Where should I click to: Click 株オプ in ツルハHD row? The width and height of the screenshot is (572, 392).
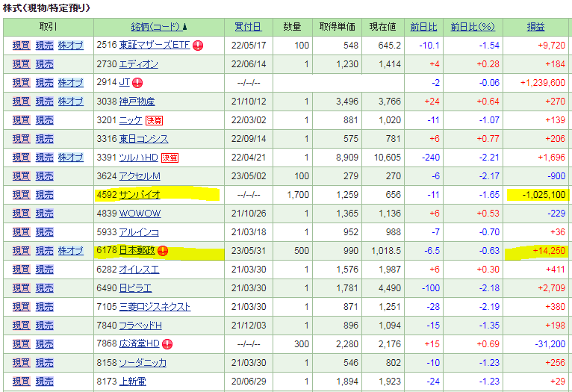coord(71,158)
